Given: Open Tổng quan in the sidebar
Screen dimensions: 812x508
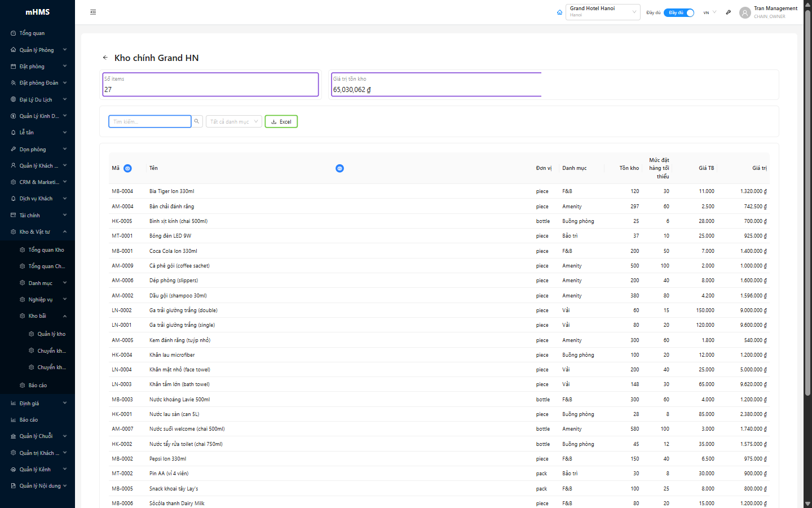Looking at the screenshot, I should coord(32,33).
